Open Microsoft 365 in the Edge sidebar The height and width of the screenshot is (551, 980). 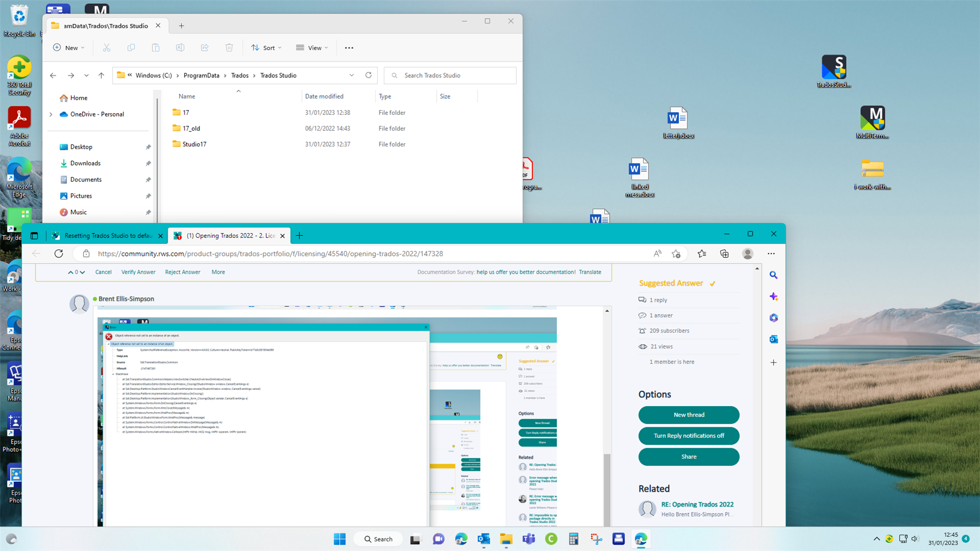(773, 317)
